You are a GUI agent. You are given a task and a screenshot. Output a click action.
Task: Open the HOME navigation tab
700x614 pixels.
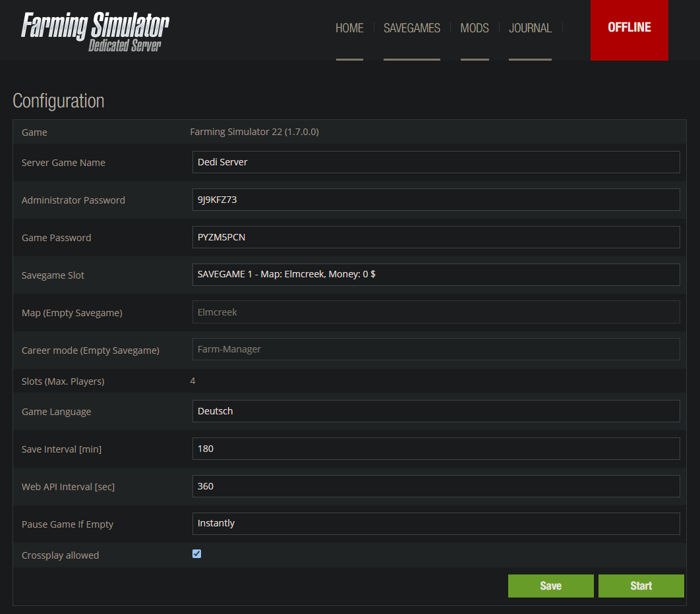tap(349, 28)
